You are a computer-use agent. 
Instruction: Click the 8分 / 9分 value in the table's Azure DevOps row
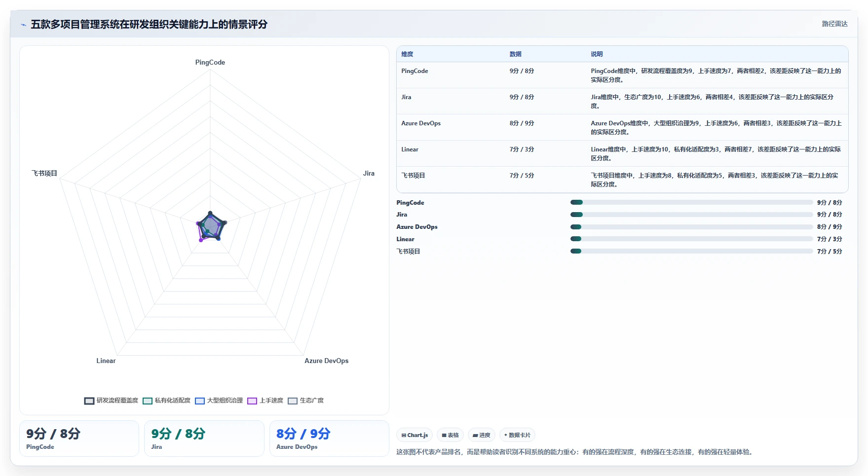coord(522,123)
